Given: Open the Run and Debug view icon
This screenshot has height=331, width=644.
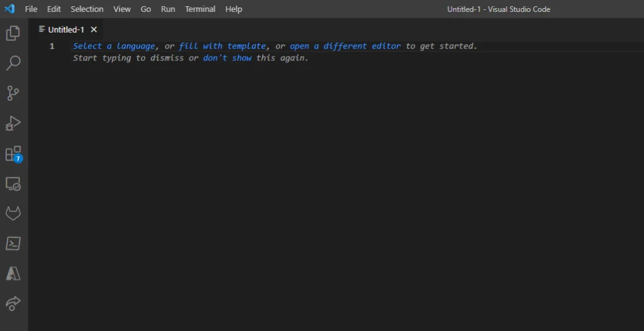Looking at the screenshot, I should click(13, 123).
